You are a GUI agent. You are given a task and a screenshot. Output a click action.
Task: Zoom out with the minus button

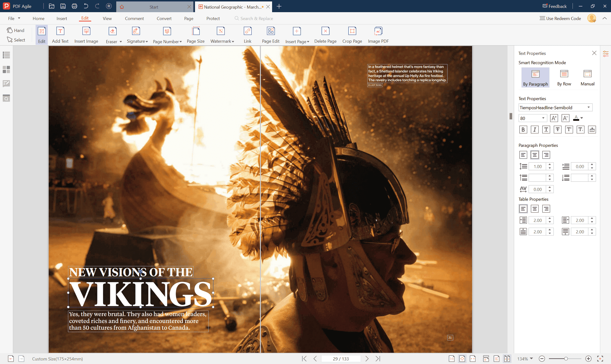(x=542, y=359)
